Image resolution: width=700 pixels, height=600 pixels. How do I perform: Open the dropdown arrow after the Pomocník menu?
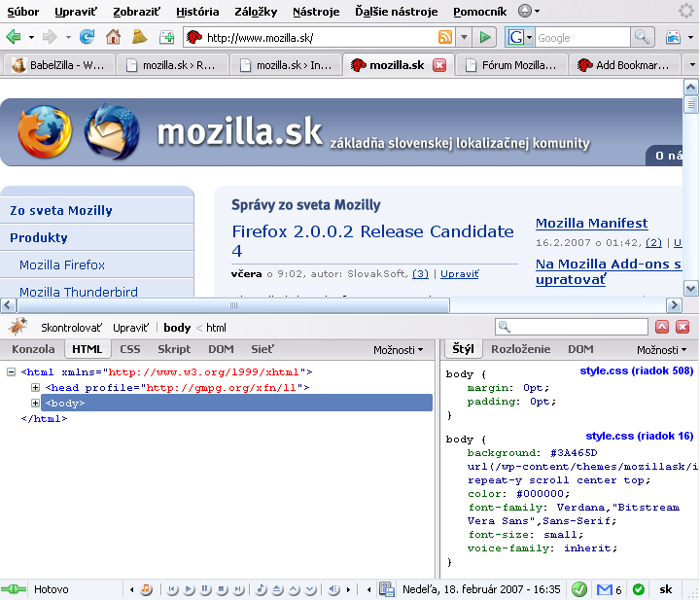[x=537, y=11]
